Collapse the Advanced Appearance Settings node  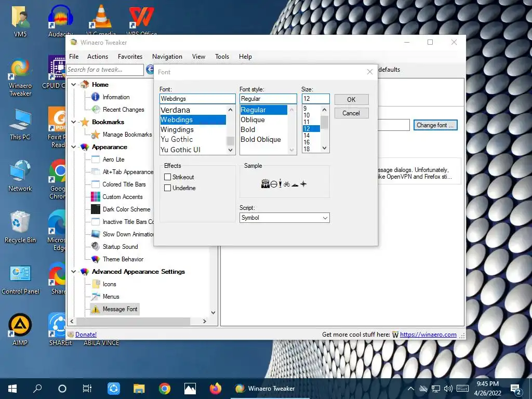click(74, 271)
